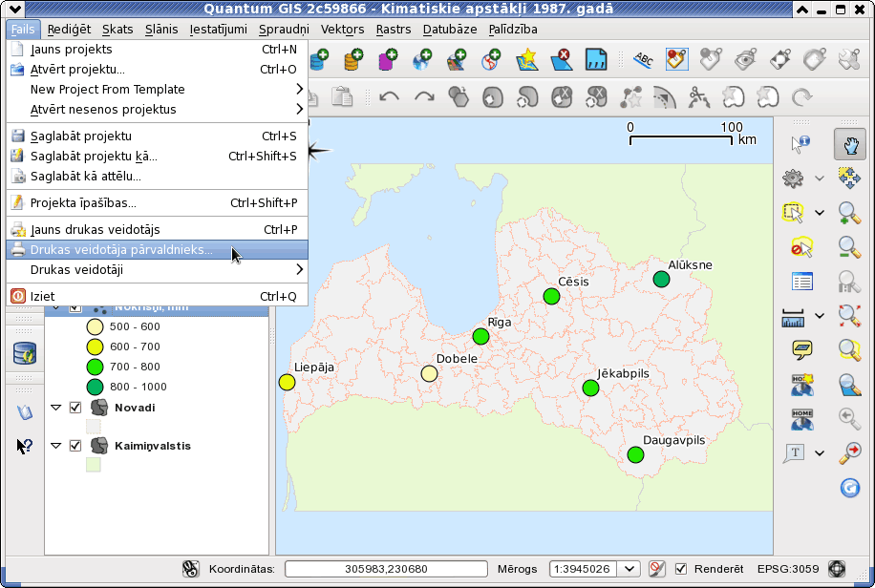
Task: Select the Measure line ruler tool
Action: [793, 317]
